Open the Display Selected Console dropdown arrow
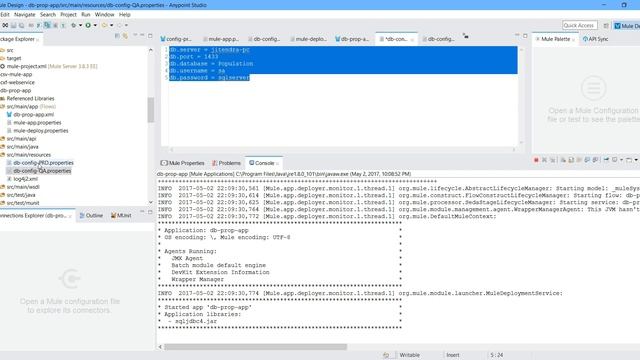This screenshot has height=360, width=640. click(x=621, y=160)
